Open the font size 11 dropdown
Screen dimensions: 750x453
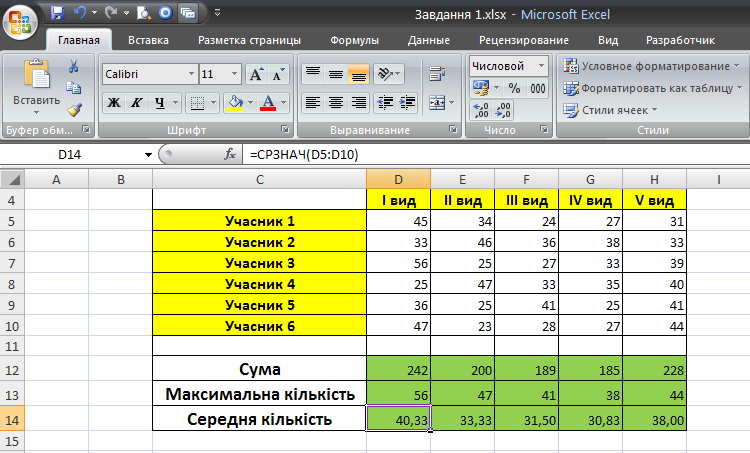pyautogui.click(x=234, y=74)
